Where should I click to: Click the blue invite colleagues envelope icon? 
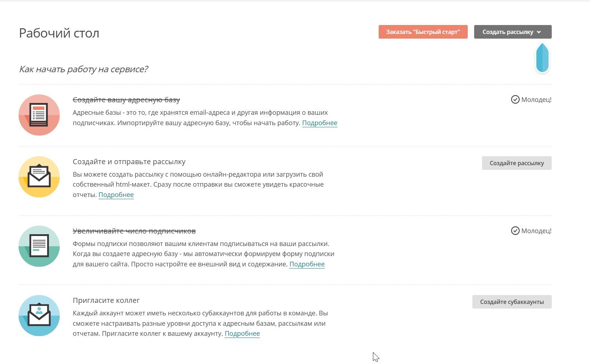click(x=39, y=316)
